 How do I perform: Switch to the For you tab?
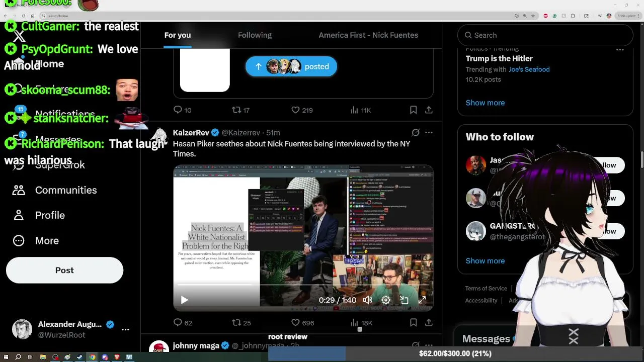(x=178, y=35)
